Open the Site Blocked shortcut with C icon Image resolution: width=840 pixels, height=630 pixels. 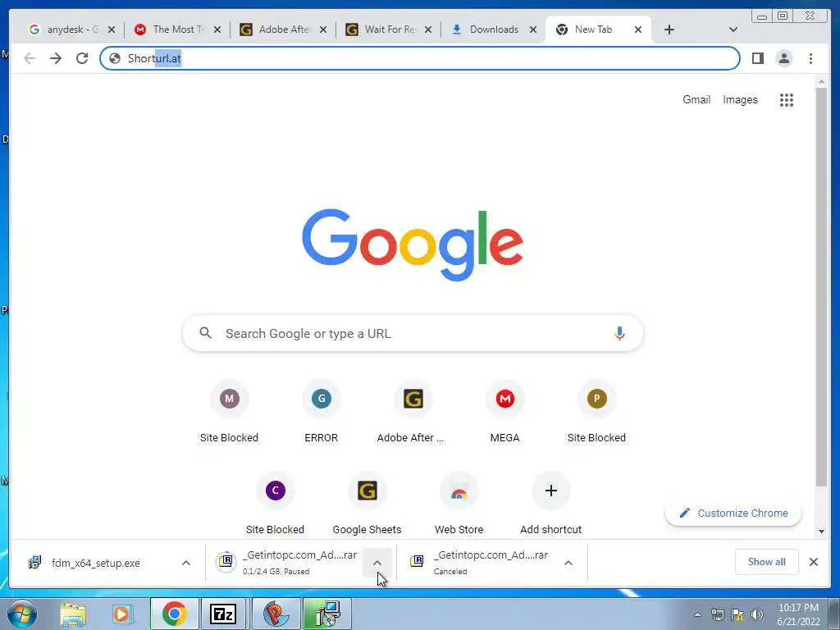click(x=276, y=504)
